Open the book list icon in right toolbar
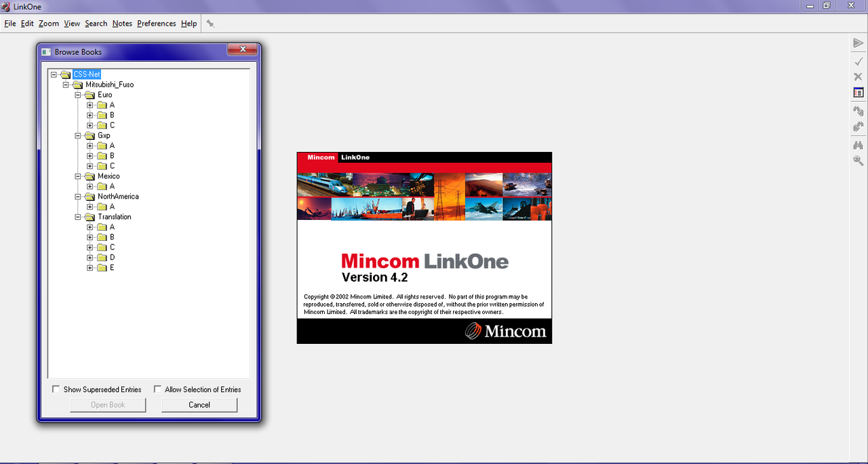The width and height of the screenshot is (868, 464). 858,92
